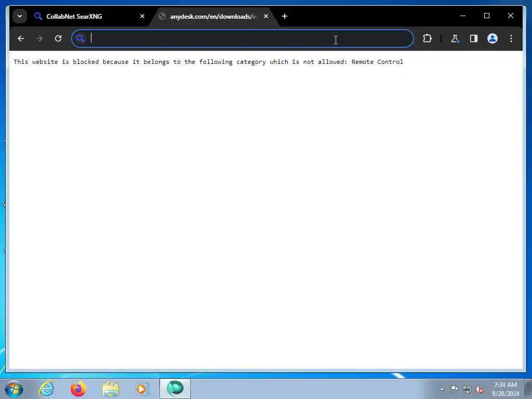The image size is (532, 399).
Task: Click the muted volume tray icon
Action: (x=480, y=390)
